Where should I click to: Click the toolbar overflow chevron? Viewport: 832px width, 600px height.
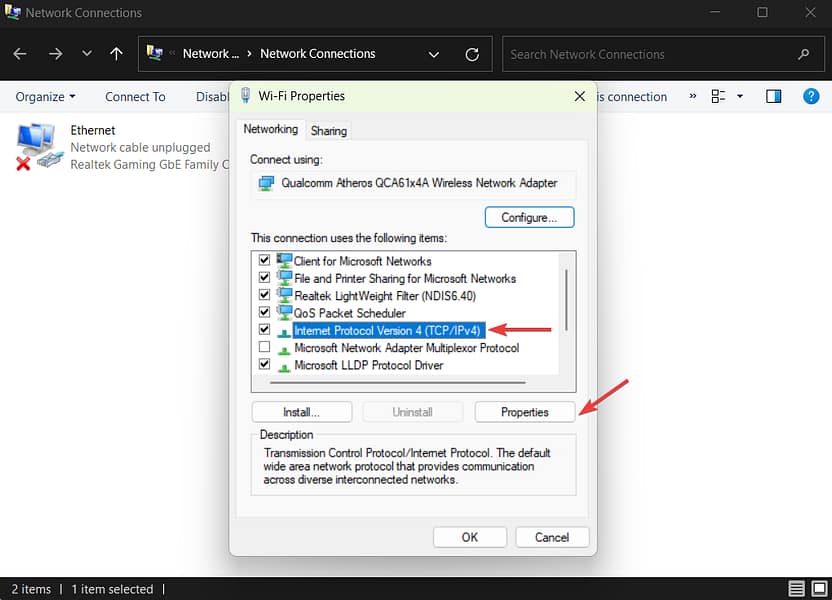tap(692, 96)
